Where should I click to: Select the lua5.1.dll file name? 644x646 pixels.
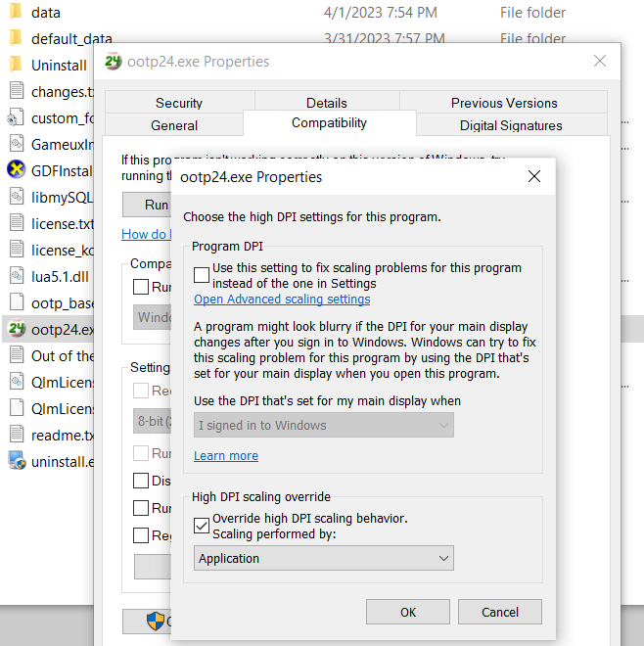[60, 276]
